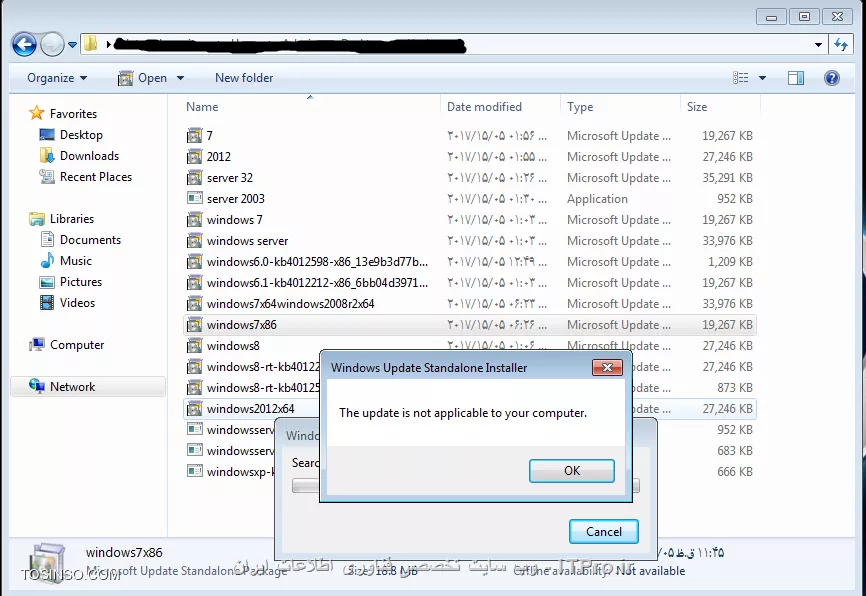Select the file named 2012
This screenshot has width=866, height=596.
click(219, 156)
